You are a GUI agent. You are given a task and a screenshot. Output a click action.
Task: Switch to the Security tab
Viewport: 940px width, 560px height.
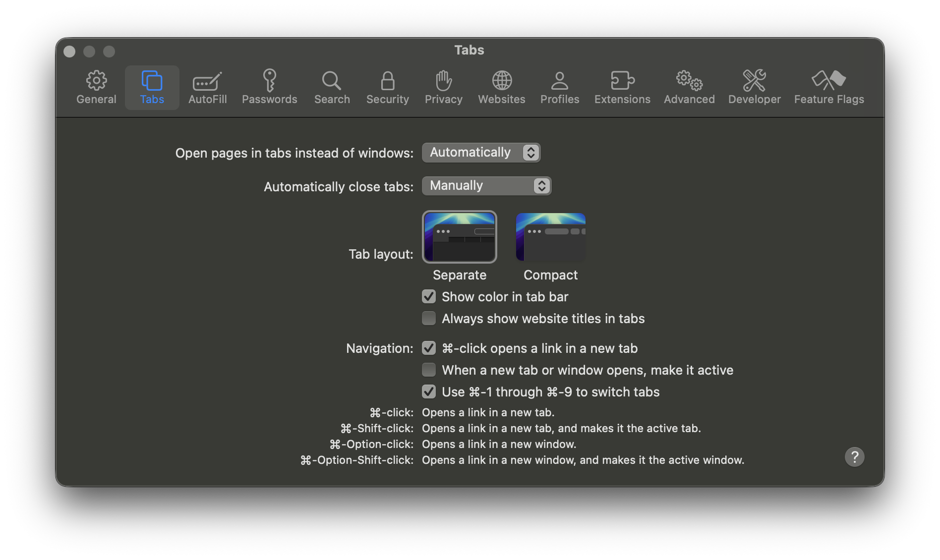(387, 87)
